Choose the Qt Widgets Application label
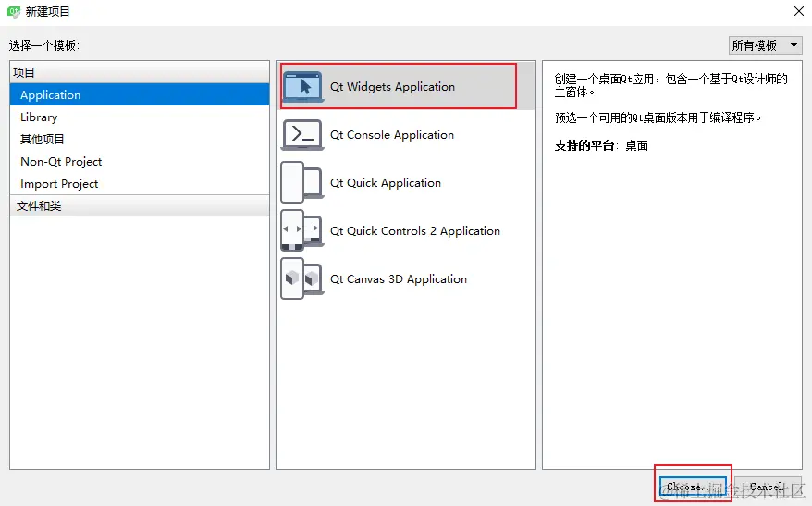 (x=392, y=86)
